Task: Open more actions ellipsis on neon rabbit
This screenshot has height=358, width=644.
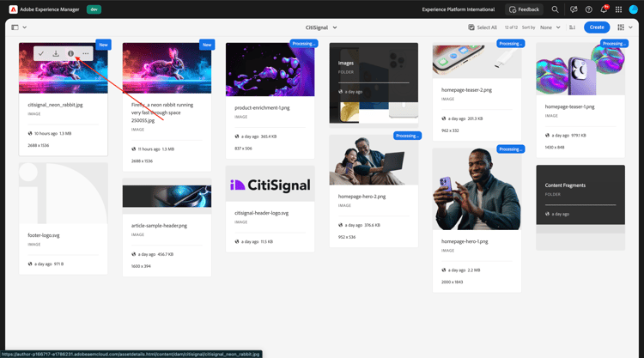Action: pos(85,53)
